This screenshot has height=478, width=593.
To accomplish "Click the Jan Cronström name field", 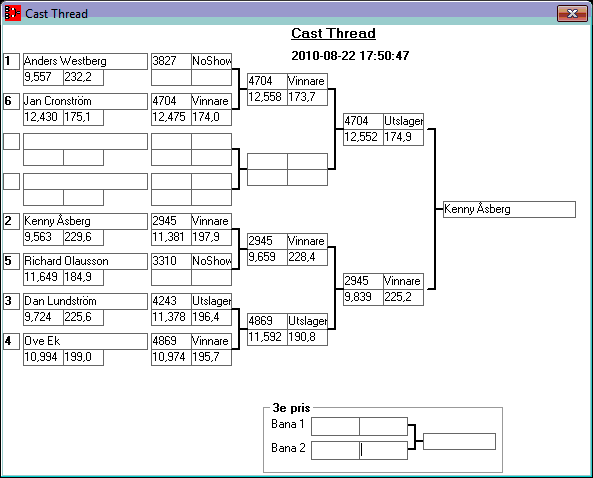I will 85,101.
